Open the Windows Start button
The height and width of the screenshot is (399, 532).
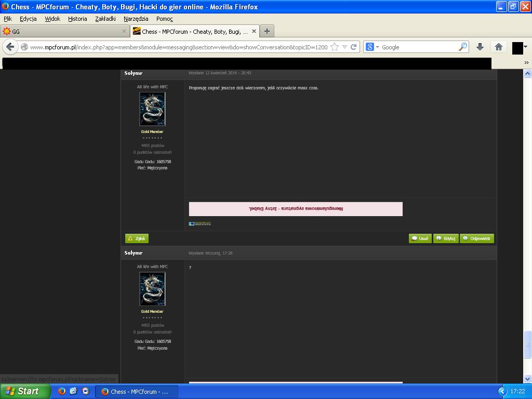[24, 391]
